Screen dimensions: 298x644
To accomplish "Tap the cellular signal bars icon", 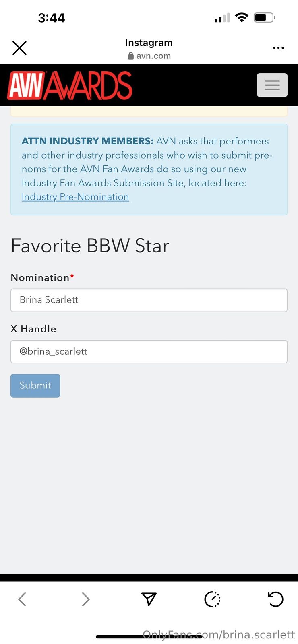I will point(222,18).
